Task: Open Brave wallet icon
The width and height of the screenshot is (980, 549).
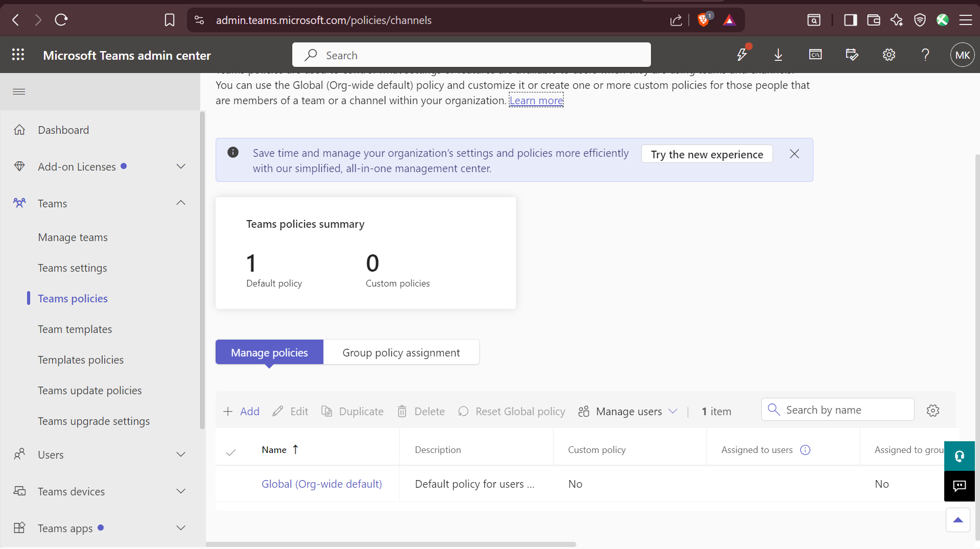Action: [874, 20]
